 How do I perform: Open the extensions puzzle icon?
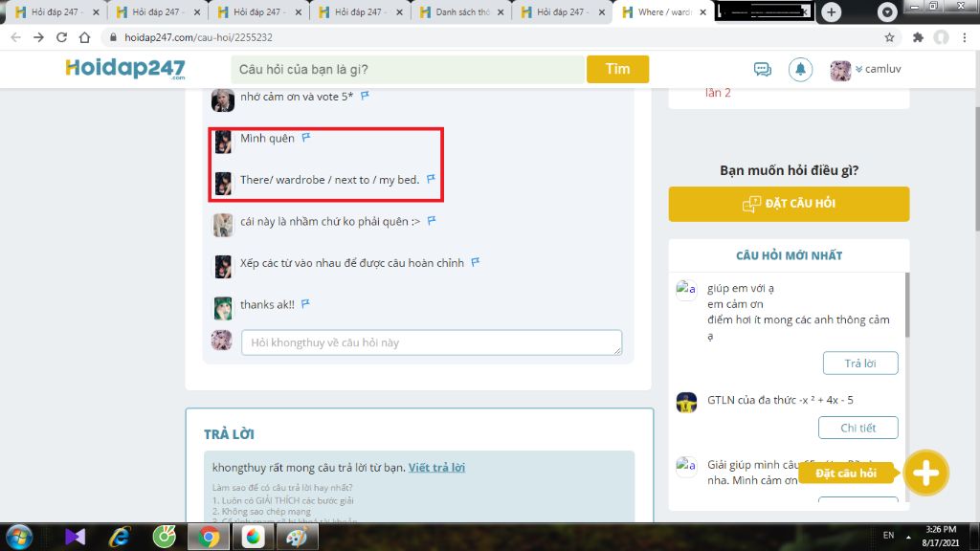pyautogui.click(x=918, y=37)
